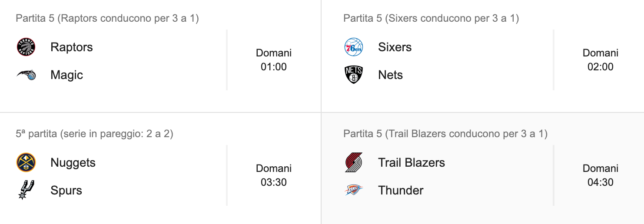The height and width of the screenshot is (224, 644).
Task: Select the Nets team name
Action: click(x=390, y=75)
